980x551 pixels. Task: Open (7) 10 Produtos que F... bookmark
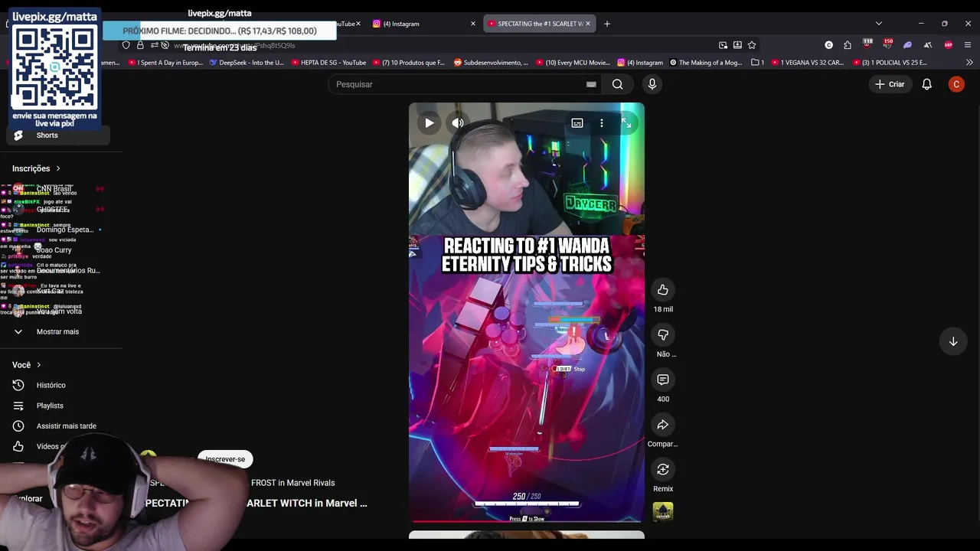[409, 63]
